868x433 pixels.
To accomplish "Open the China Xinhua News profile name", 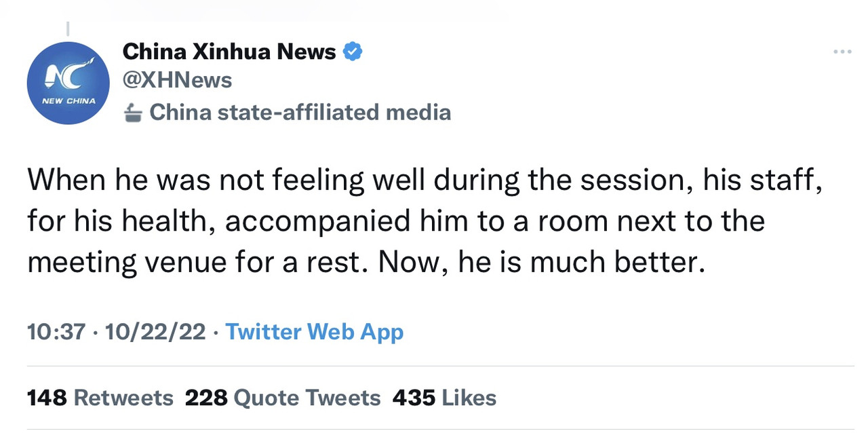I will [229, 52].
